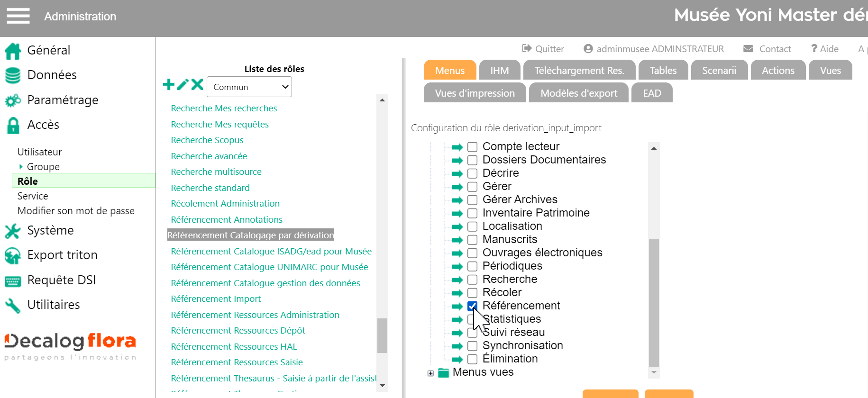Open the Vues d'impression tab

click(x=475, y=93)
